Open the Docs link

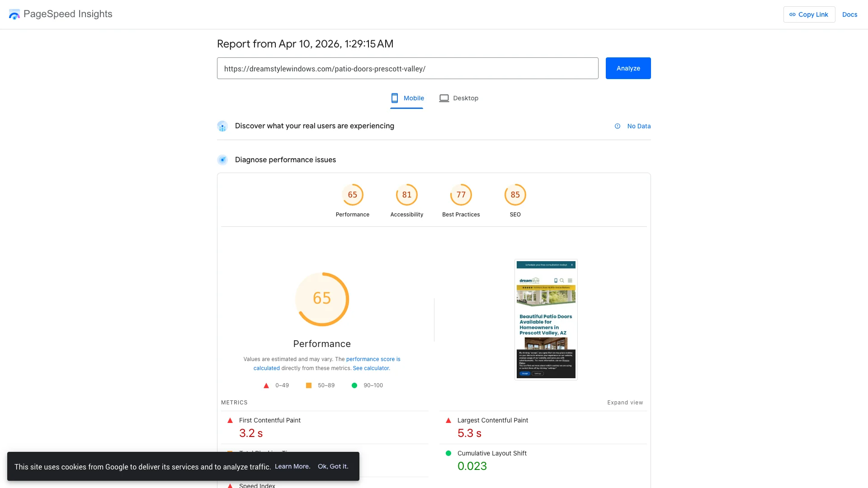(x=849, y=14)
